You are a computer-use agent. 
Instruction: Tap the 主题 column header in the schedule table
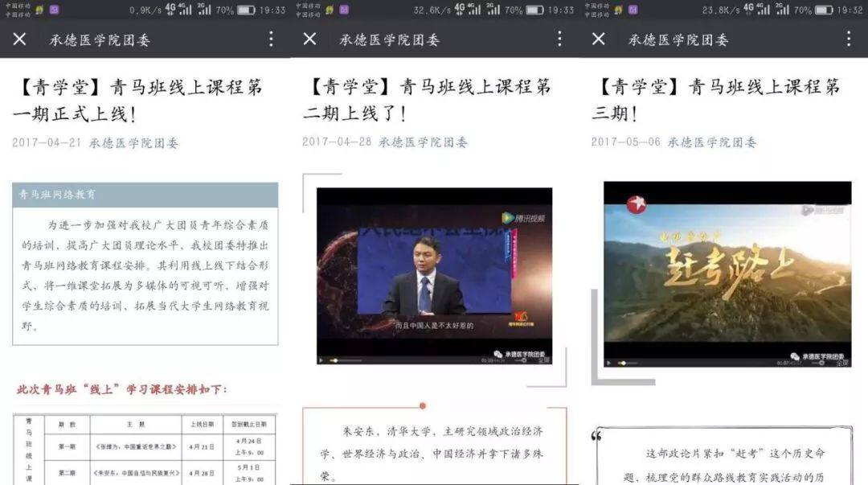136,425
